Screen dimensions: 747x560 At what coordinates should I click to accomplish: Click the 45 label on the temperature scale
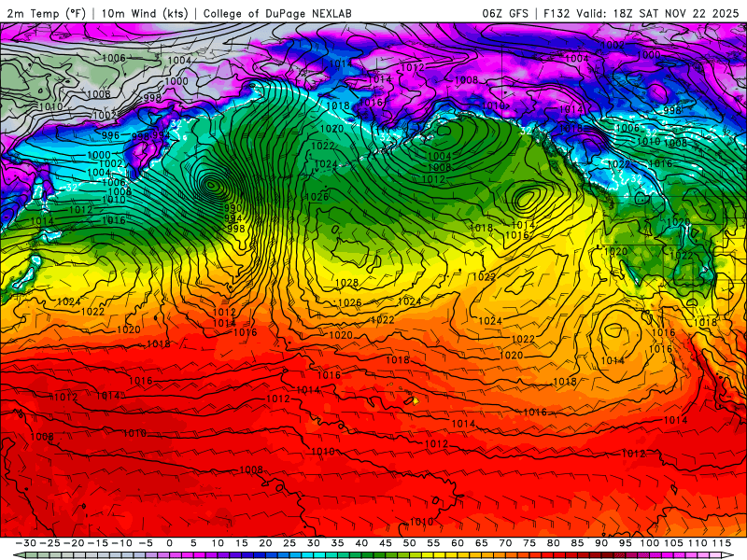coord(386,543)
